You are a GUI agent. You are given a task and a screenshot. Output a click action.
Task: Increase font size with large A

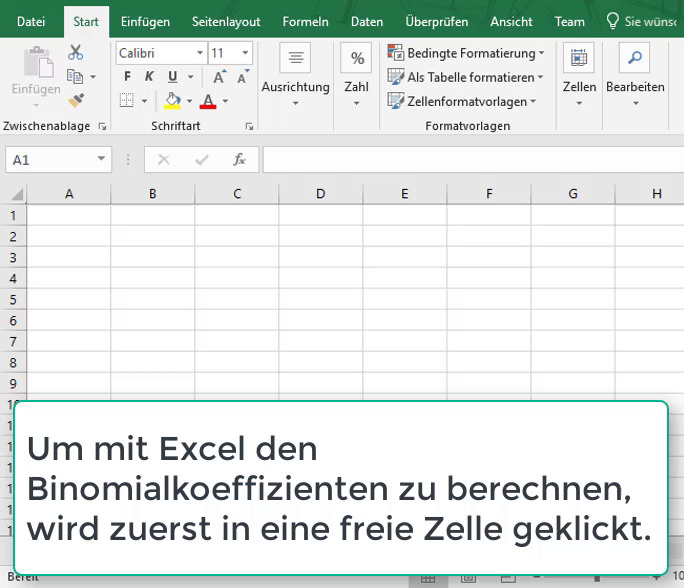pyautogui.click(x=219, y=77)
